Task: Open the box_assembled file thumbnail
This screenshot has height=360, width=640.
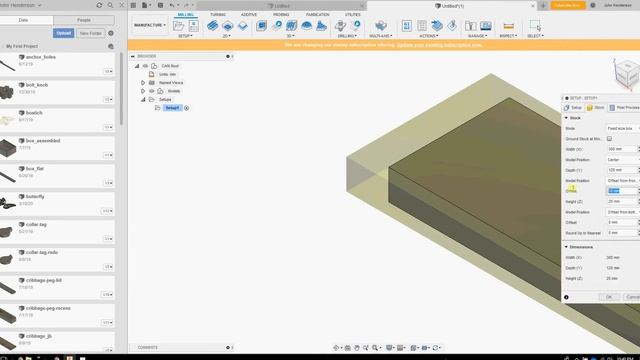Action: 8,148
